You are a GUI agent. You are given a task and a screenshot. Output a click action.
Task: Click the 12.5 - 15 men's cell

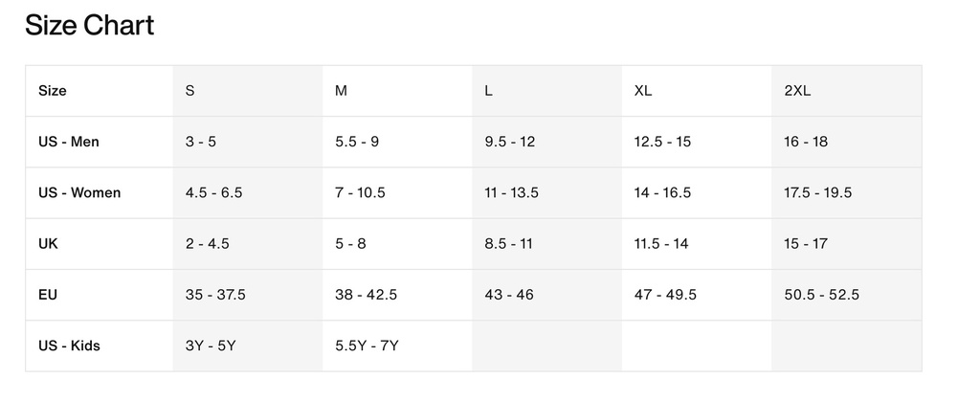click(663, 142)
